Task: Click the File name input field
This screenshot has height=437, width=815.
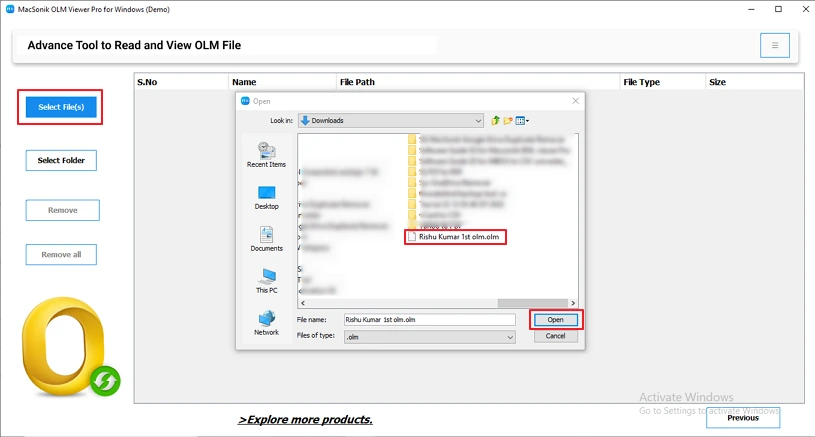Action: (429, 320)
